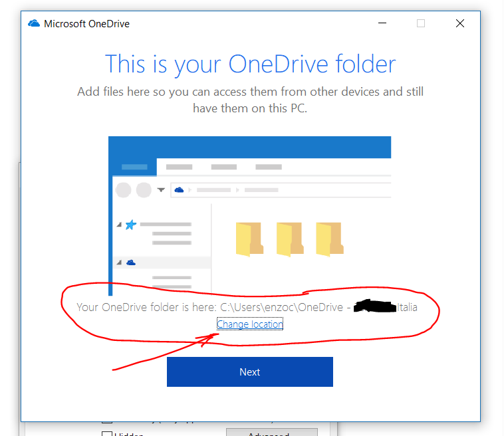Select the middle yellow folder icon
Image resolution: width=504 pixels, height=436 pixels.
(289, 239)
